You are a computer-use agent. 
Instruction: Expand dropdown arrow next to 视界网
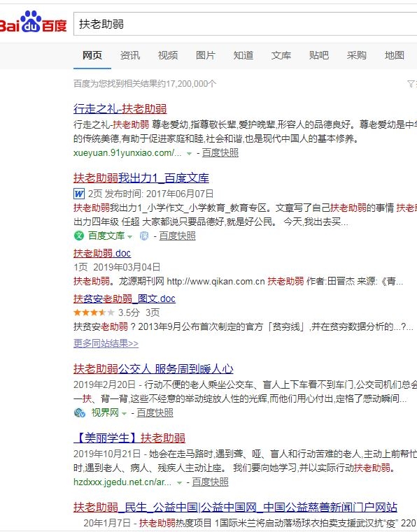tap(124, 414)
